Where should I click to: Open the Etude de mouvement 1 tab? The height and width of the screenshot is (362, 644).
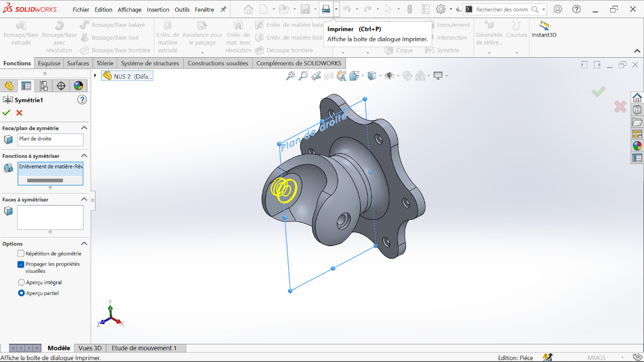(144, 348)
